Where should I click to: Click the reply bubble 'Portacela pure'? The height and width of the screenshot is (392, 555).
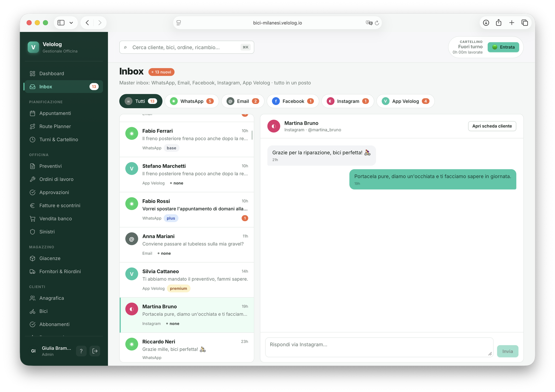433,179
